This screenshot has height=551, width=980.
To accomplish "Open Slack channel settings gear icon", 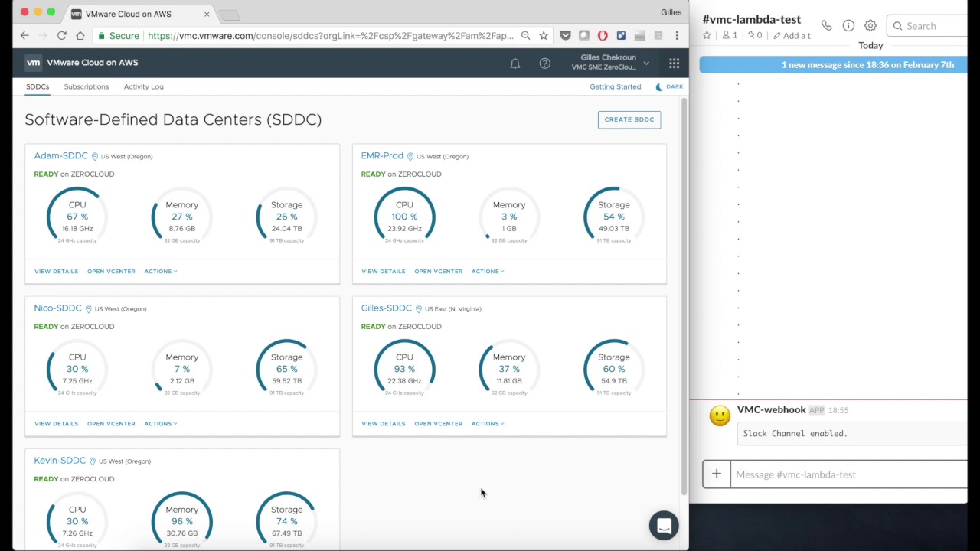I will [x=871, y=26].
